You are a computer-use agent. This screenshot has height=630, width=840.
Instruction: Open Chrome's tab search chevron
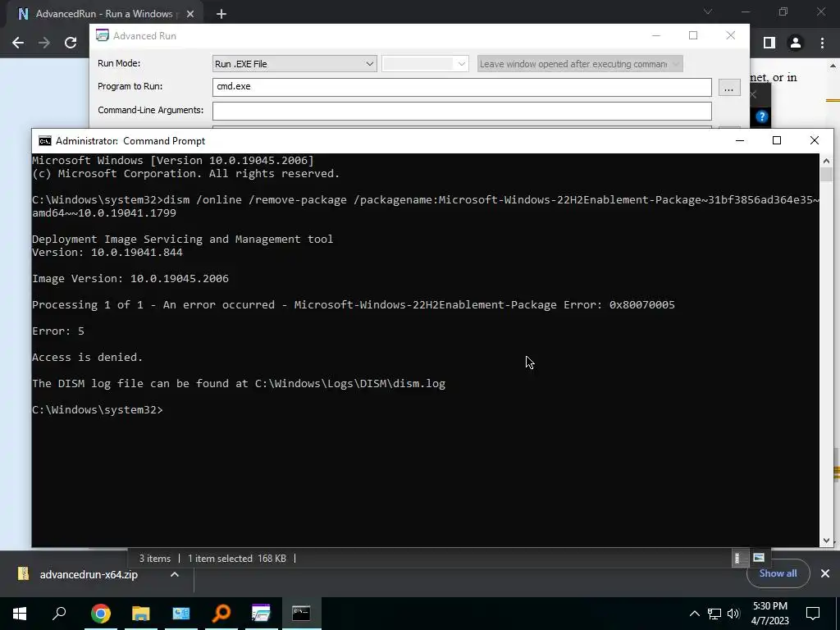(x=708, y=11)
